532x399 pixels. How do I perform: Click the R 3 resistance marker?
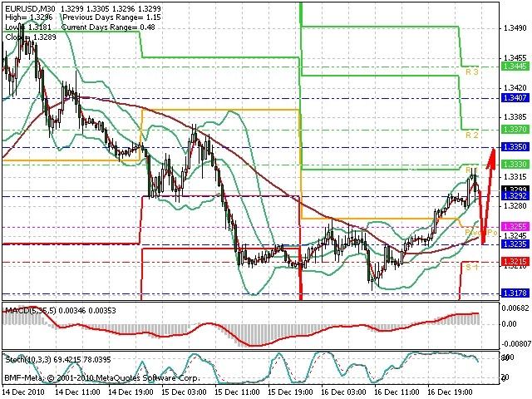tap(471, 72)
